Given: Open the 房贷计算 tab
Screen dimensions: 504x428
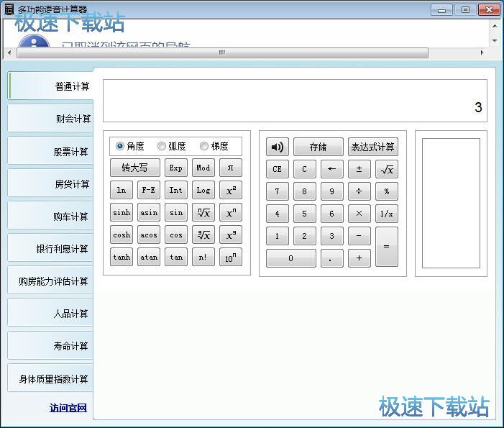Looking at the screenshot, I should point(51,184).
